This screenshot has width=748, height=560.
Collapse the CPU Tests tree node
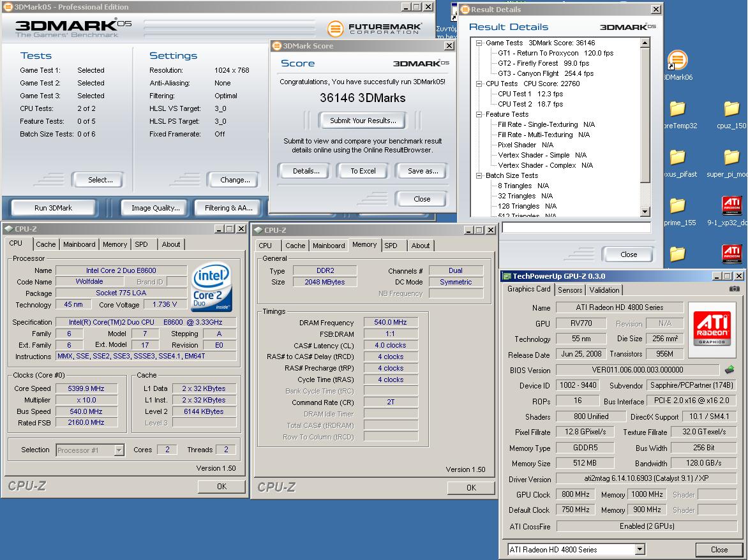pos(479,84)
